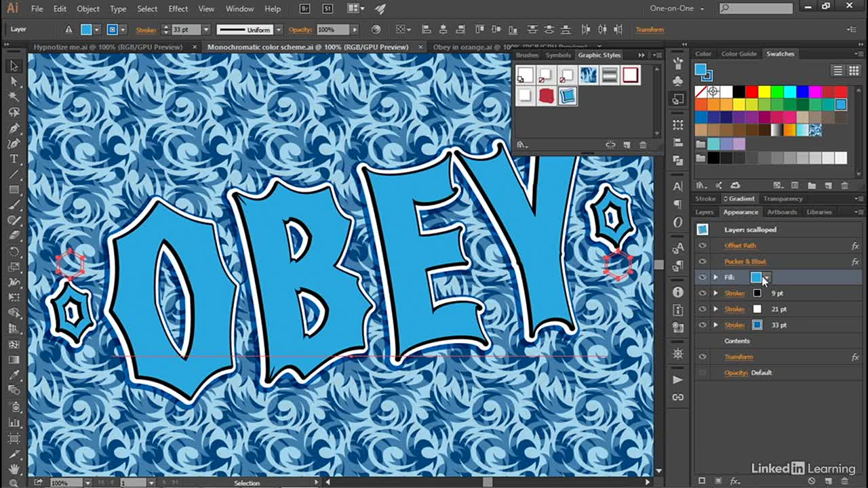Open the Effect menu
Viewport: 868px width, 488px height.
pyautogui.click(x=178, y=9)
